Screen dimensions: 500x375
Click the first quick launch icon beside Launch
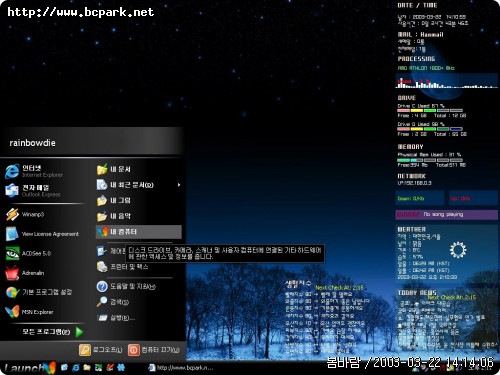tap(64, 368)
